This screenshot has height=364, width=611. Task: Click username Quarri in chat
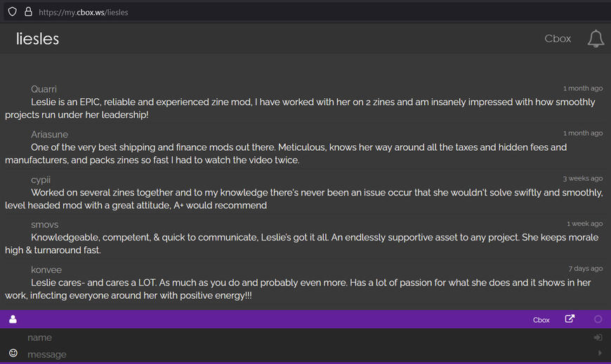click(44, 89)
